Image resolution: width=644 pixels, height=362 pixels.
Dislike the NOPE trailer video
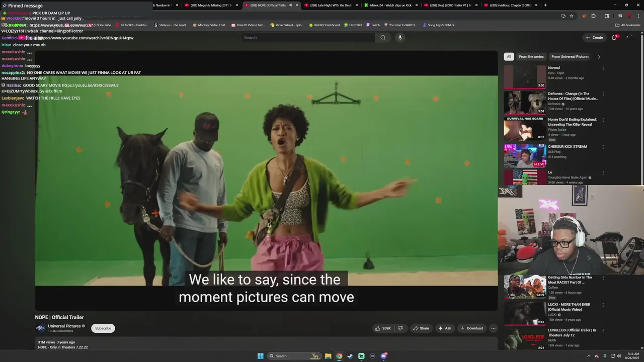(x=400, y=328)
